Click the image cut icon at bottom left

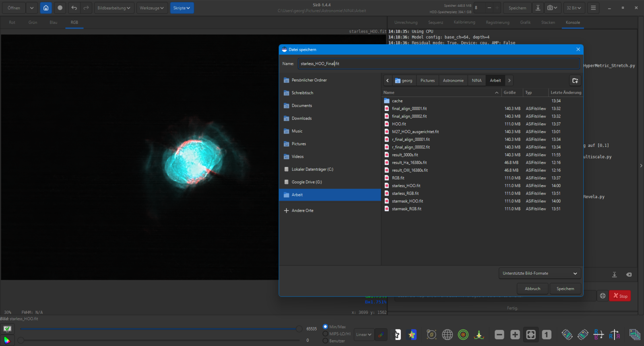click(x=7, y=329)
